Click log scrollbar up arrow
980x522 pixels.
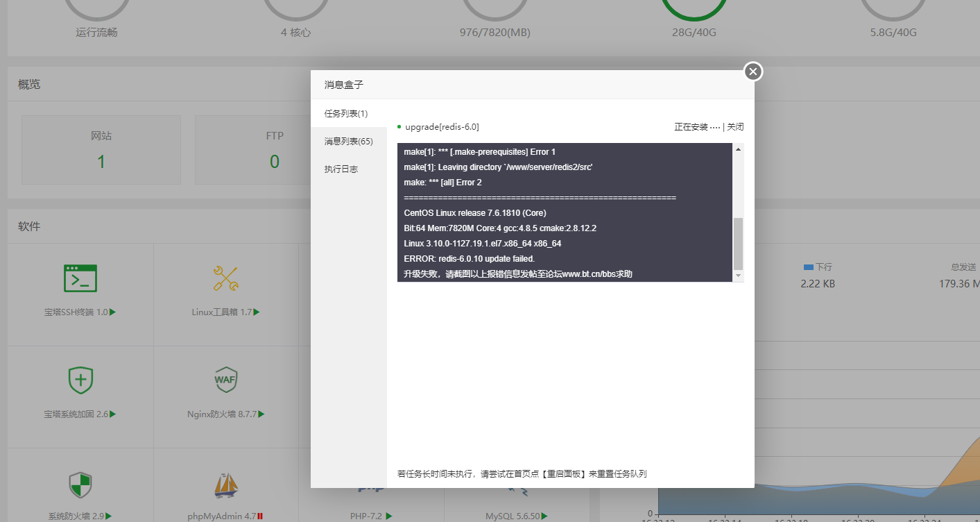click(738, 149)
